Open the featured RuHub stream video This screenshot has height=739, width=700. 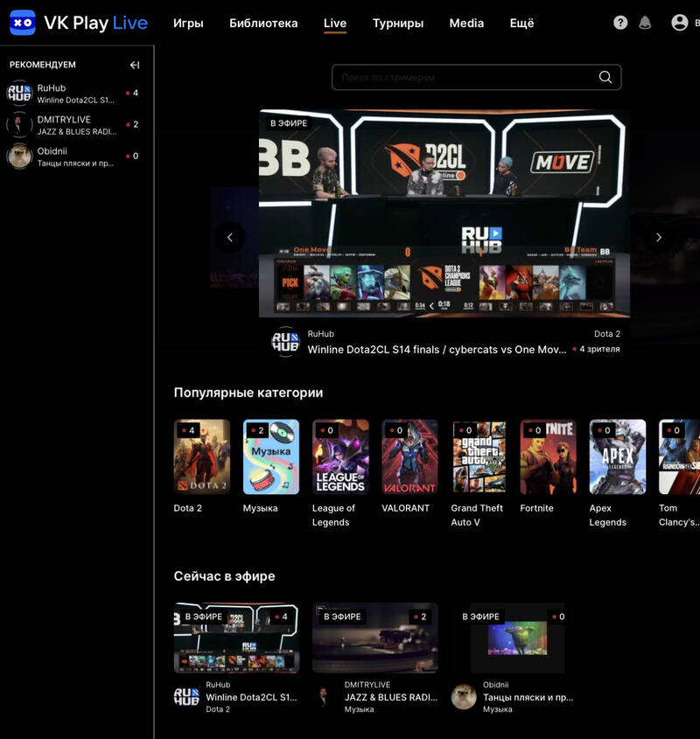point(444,213)
